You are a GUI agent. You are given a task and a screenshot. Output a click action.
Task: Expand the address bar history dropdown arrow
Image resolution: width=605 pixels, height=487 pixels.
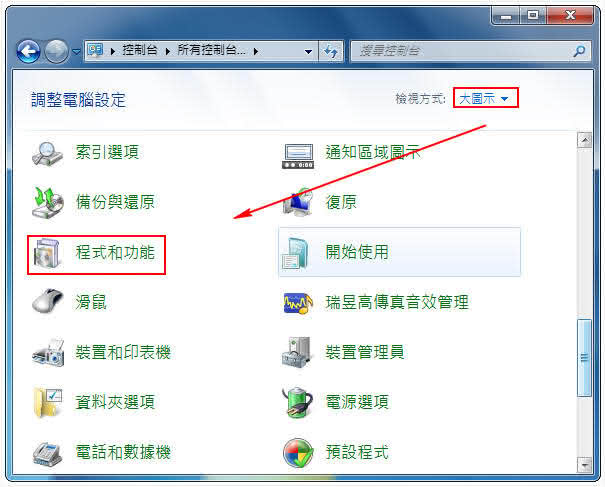(x=308, y=51)
